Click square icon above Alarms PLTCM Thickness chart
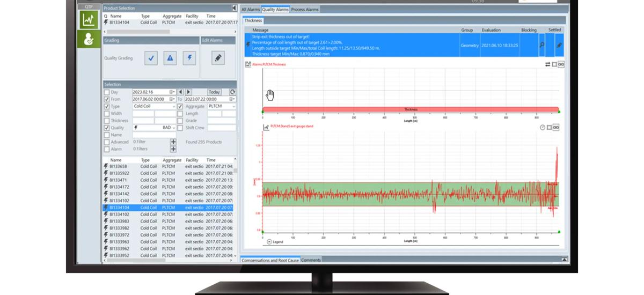 [554, 64]
